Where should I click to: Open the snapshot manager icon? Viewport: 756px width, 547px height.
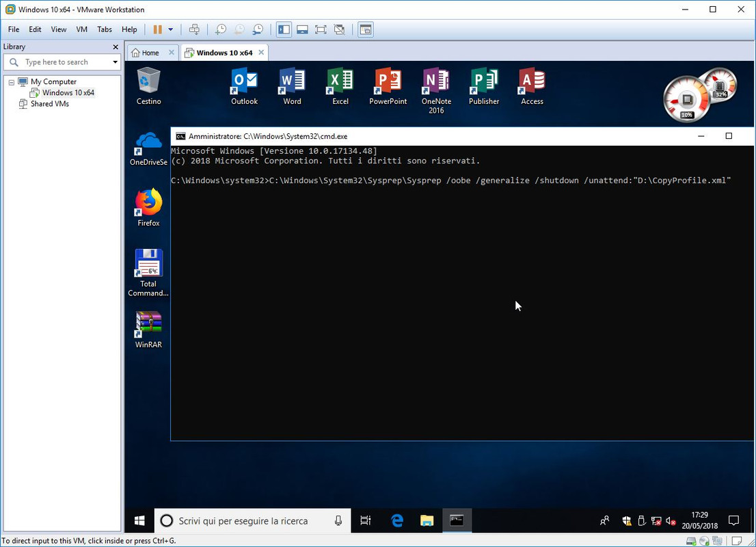click(x=258, y=29)
